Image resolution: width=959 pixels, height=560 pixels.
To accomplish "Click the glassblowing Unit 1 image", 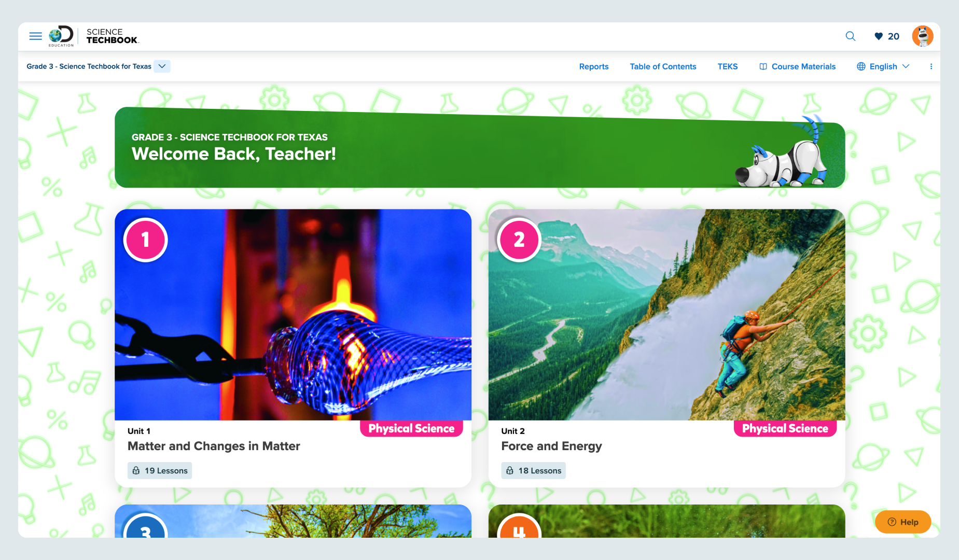I will pyautogui.click(x=293, y=315).
